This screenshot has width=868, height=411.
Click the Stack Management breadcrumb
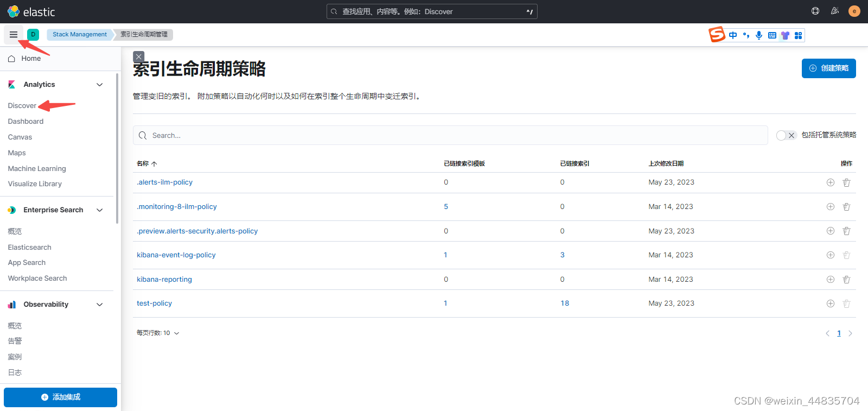click(80, 34)
